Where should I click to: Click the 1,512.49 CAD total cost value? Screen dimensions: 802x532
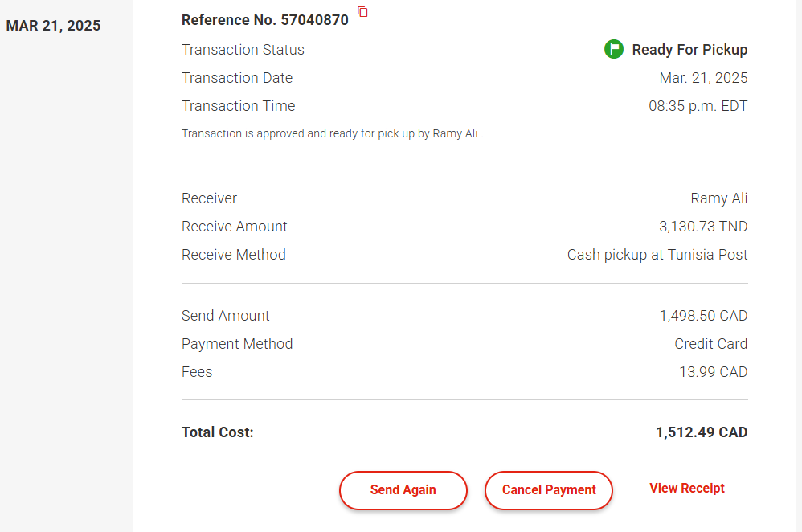702,432
